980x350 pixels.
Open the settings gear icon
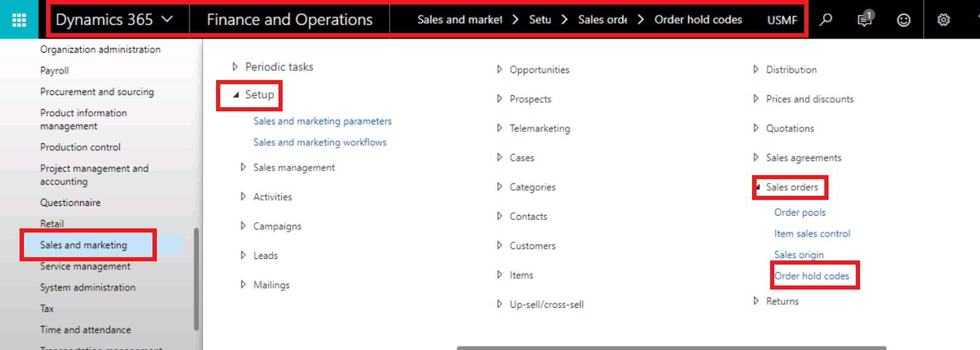943,20
